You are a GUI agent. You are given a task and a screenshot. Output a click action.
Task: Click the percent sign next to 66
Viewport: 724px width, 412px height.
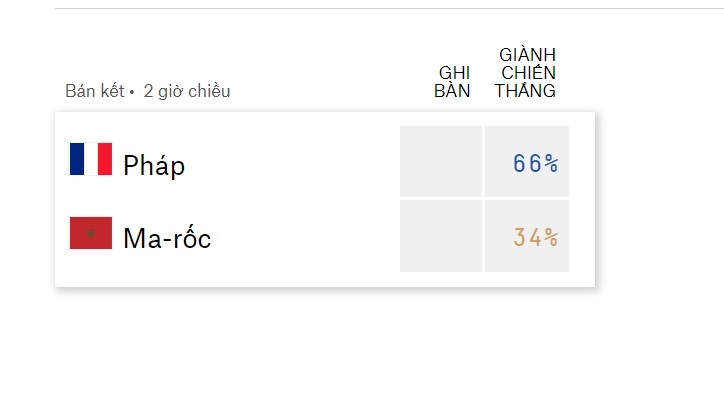point(551,163)
